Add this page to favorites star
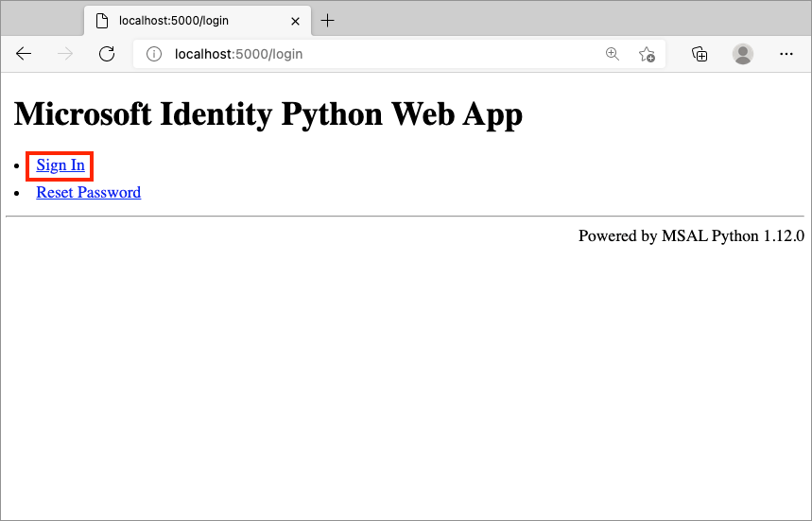This screenshot has width=812, height=521. point(647,54)
